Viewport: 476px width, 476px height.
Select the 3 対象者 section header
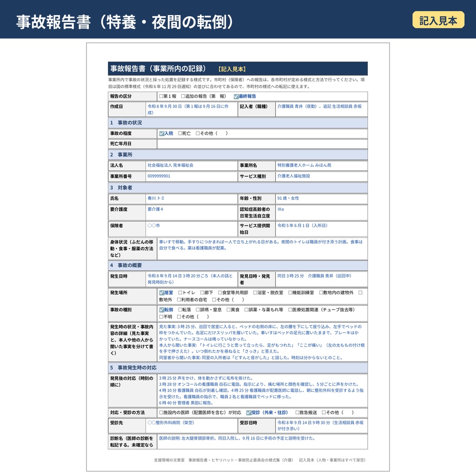[x=238, y=188]
